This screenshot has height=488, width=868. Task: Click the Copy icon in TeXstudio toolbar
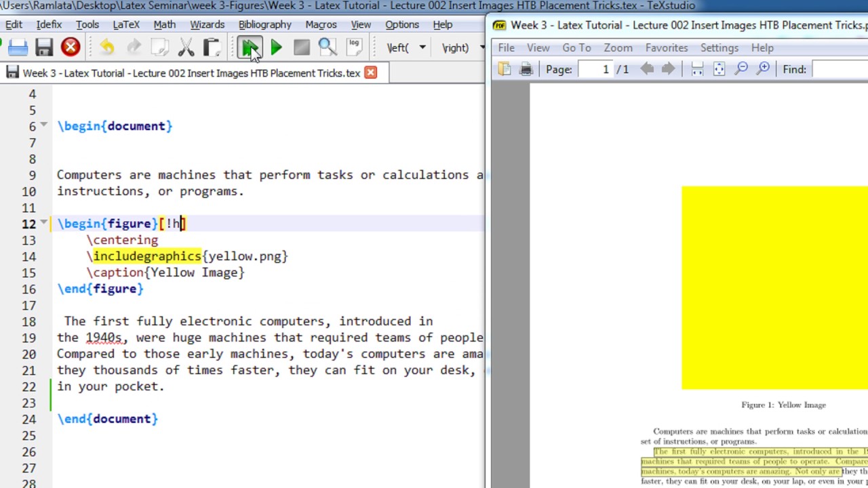159,47
